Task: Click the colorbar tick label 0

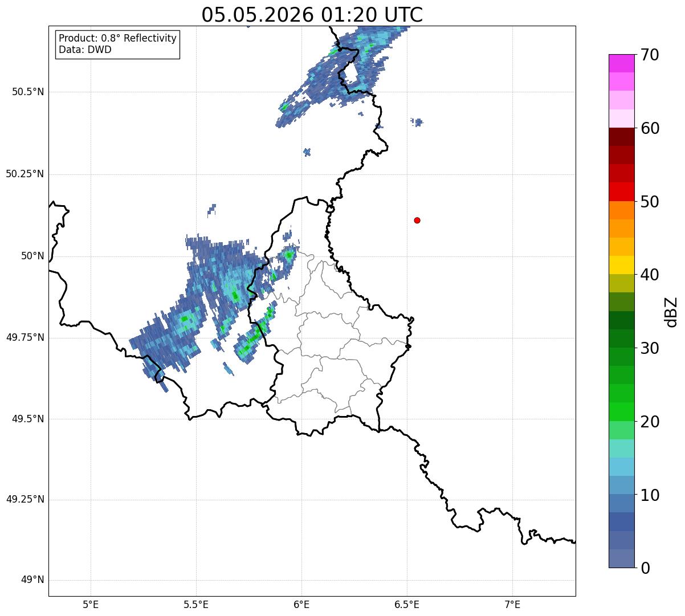Action: [x=646, y=568]
